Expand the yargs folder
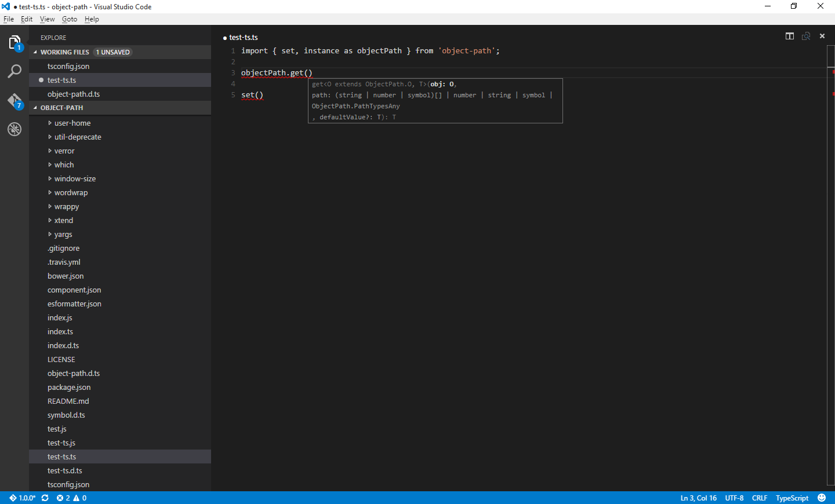835x504 pixels. (x=120, y=234)
